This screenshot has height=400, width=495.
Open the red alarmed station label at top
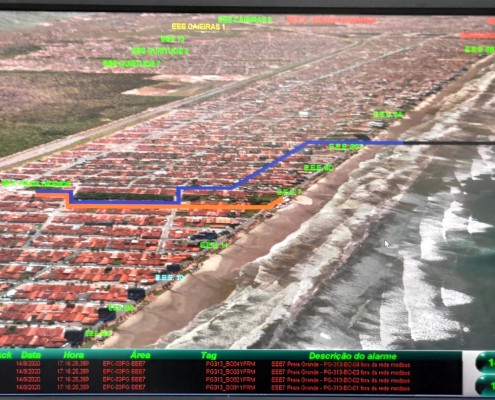click(332, 20)
